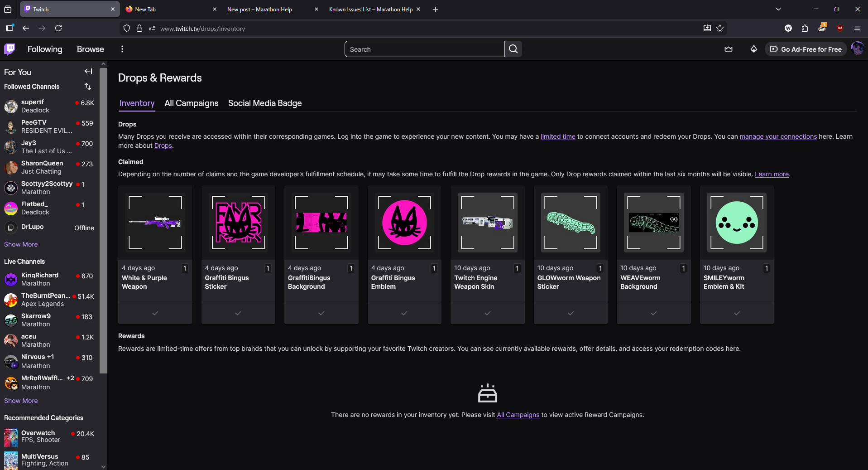This screenshot has width=868, height=470.
Task: Bookmark this page with star icon
Action: click(720, 28)
